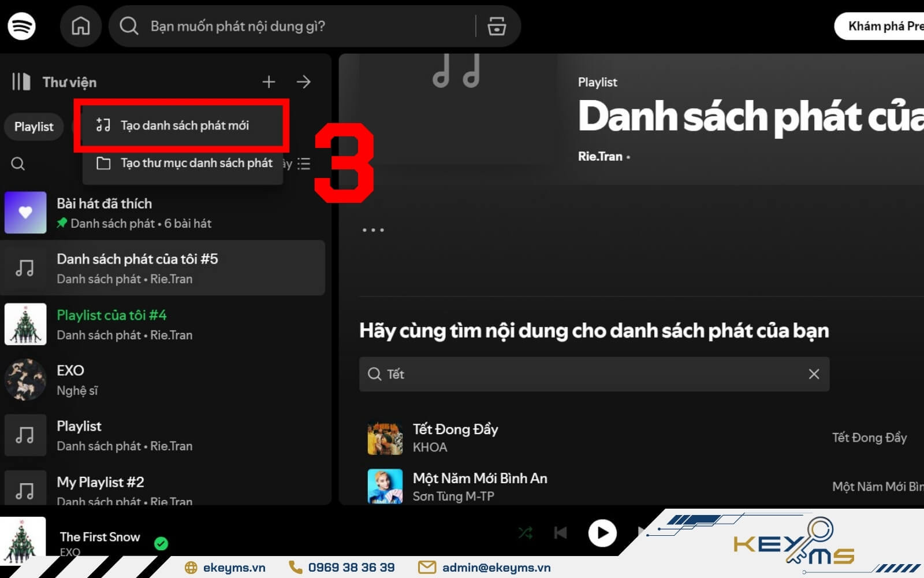
Task: Clear the 'Tết' search with X icon
Action: (x=814, y=374)
